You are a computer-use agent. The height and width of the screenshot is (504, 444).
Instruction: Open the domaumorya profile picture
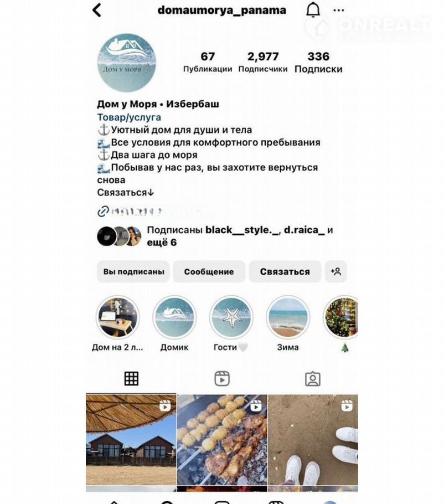coord(127,63)
